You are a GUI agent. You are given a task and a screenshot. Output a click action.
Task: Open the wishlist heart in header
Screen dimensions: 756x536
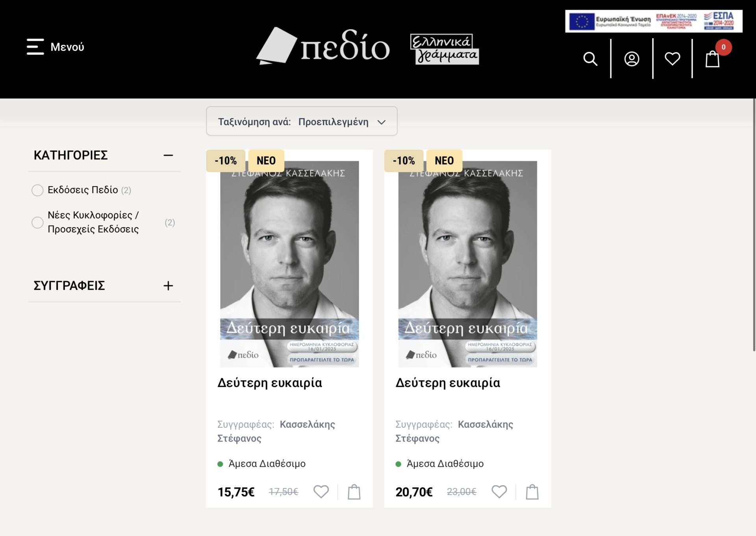[672, 59]
